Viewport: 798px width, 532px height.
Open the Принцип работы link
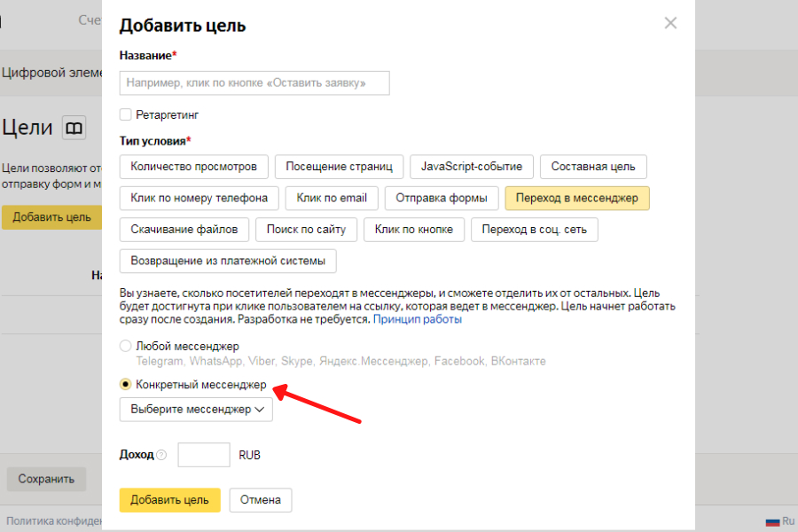[x=417, y=319]
